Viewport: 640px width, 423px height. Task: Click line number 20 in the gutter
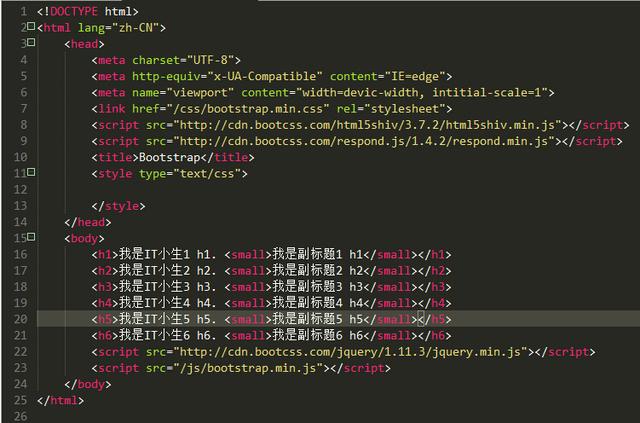point(18,319)
